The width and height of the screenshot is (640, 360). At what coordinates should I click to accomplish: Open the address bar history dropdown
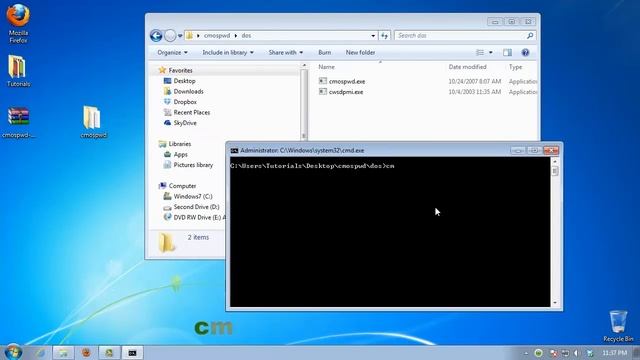pyautogui.click(x=373, y=36)
